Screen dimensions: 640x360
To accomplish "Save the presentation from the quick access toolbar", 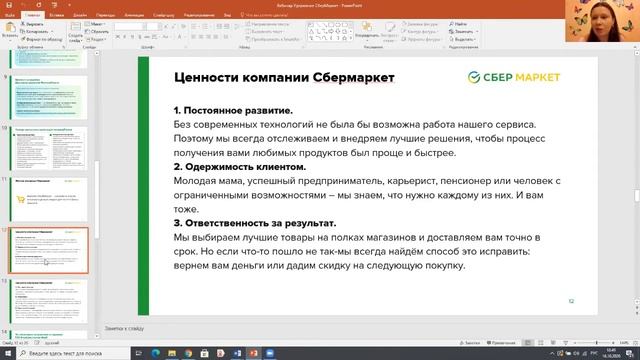I will tap(9, 5).
